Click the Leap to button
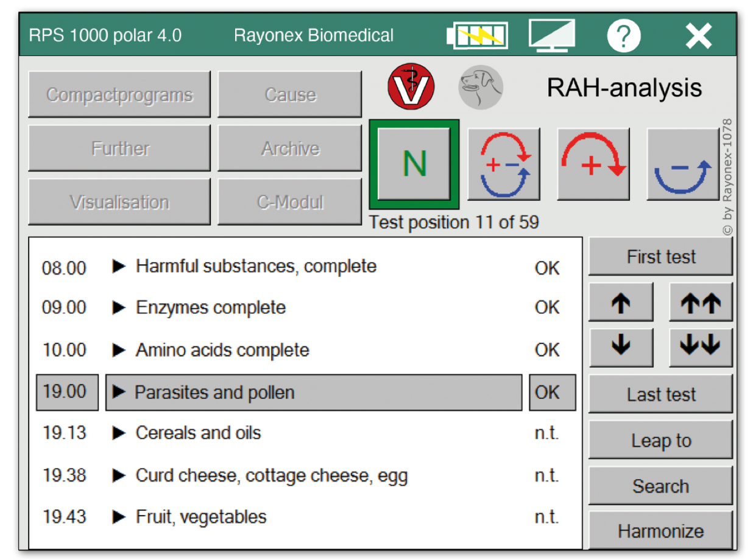753x560 pixels. [660, 440]
